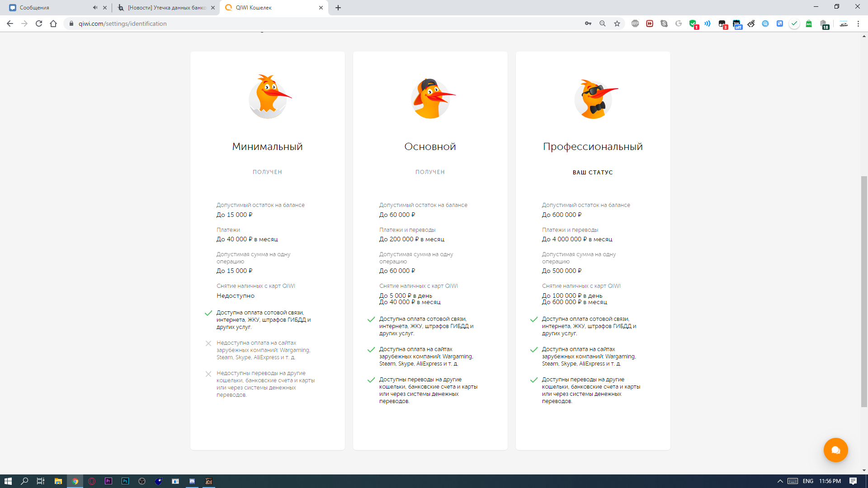The height and width of the screenshot is (488, 868).
Task: Click the ПОЛУЧЕН label under Основной
Action: pyautogui.click(x=430, y=172)
